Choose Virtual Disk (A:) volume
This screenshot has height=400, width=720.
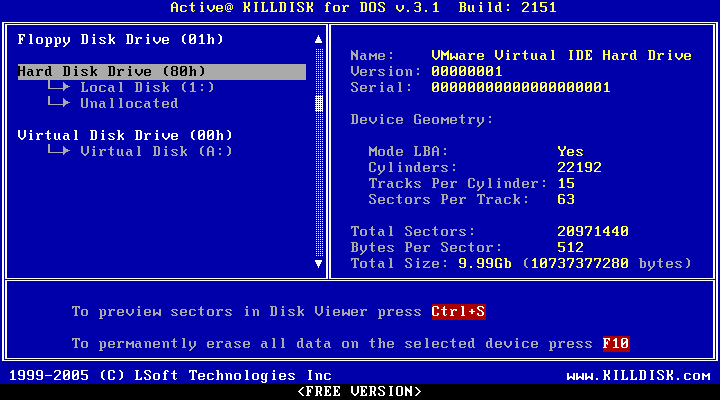pyautogui.click(x=156, y=151)
